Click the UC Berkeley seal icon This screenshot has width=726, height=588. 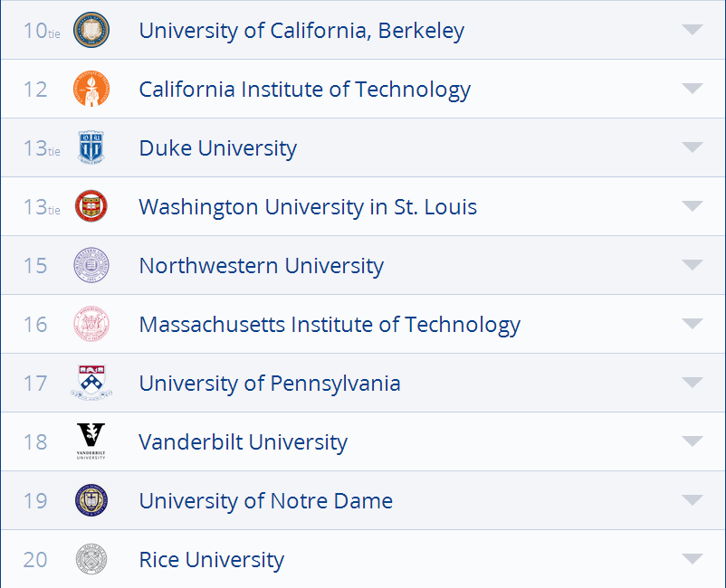[x=91, y=30]
